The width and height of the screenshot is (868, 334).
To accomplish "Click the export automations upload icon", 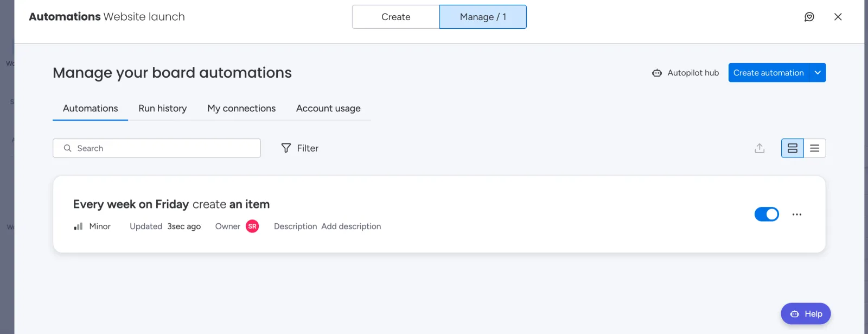I will [759, 148].
